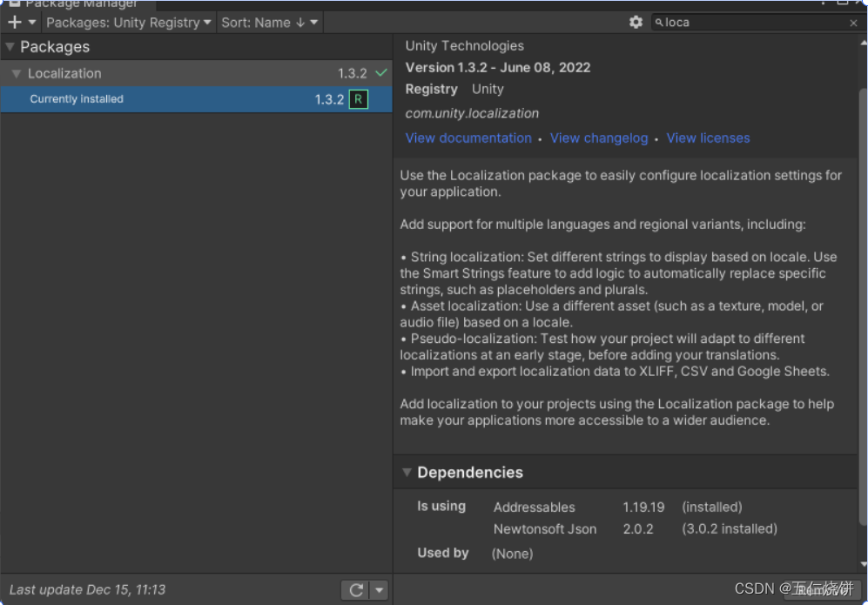Screen dimensions: 868x605
Task: Collapse the Packages group header
Action: coord(10,47)
